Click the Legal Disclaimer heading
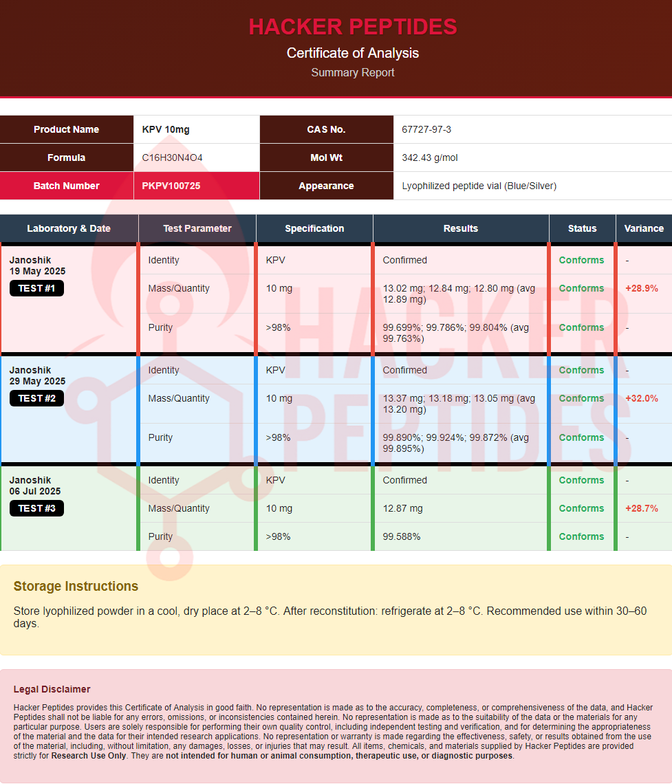The image size is (672, 784). (52, 689)
